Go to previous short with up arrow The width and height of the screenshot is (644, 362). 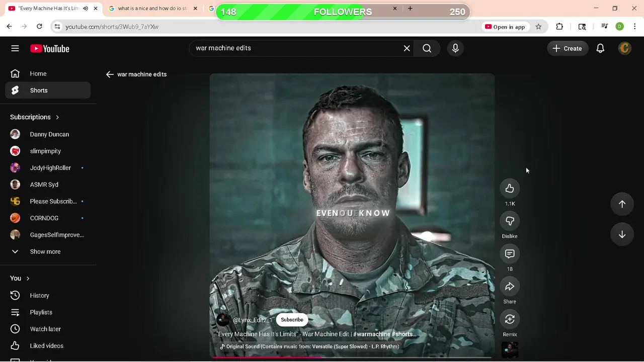point(622,204)
